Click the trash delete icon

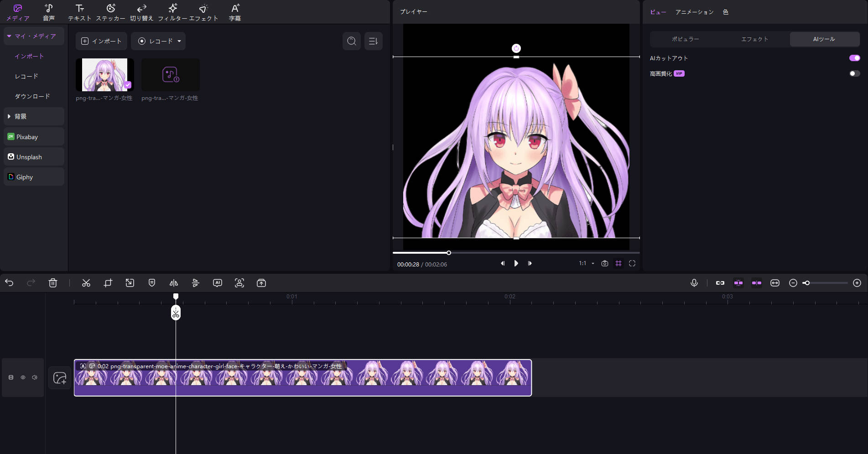[53, 283]
